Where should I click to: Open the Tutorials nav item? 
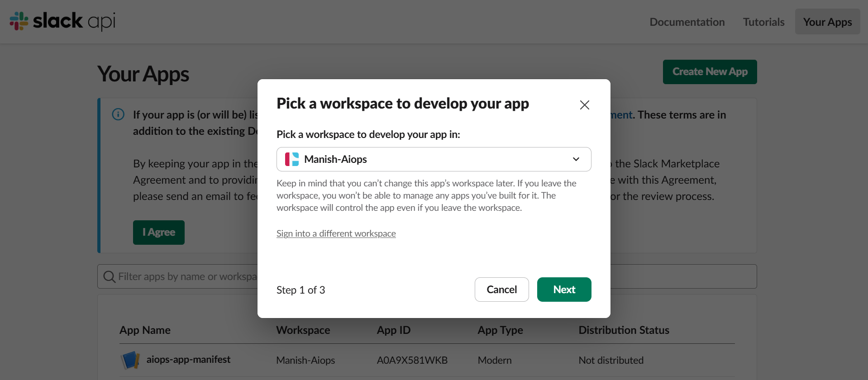click(x=763, y=22)
